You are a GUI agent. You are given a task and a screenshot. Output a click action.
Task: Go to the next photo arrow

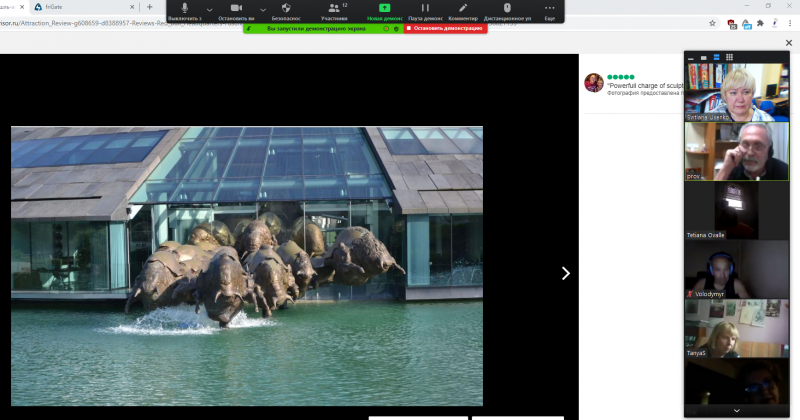click(x=565, y=274)
